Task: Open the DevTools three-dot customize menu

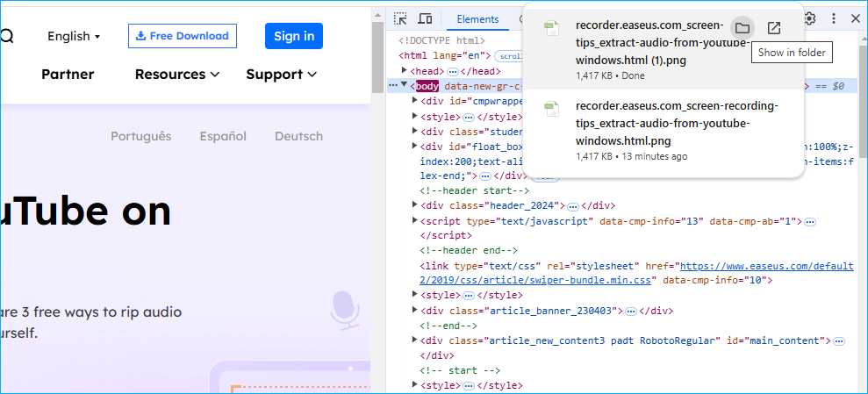Action: [834, 18]
